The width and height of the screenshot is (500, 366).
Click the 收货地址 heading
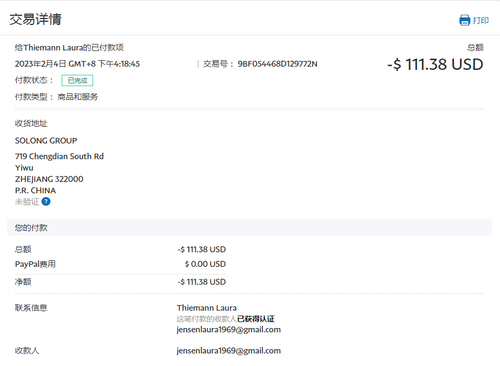coord(31,124)
